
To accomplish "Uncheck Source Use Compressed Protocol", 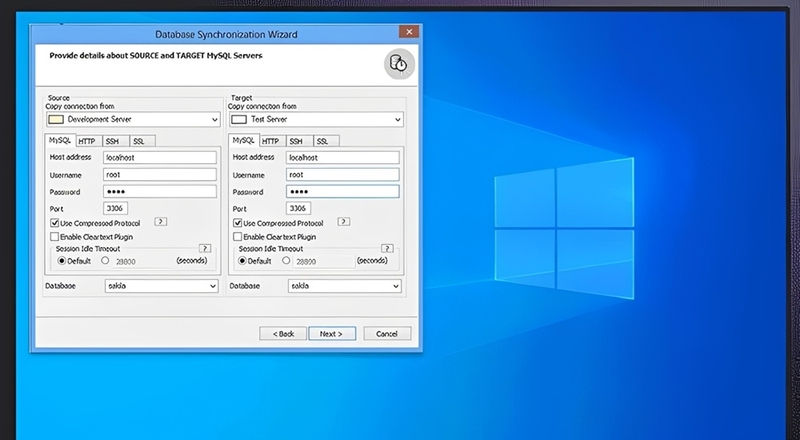I will [55, 223].
